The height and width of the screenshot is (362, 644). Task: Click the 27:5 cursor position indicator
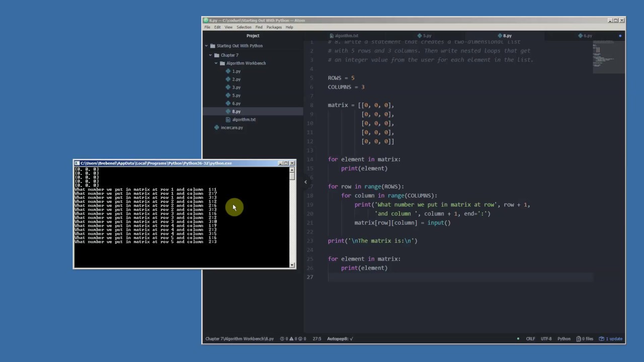coord(317,339)
